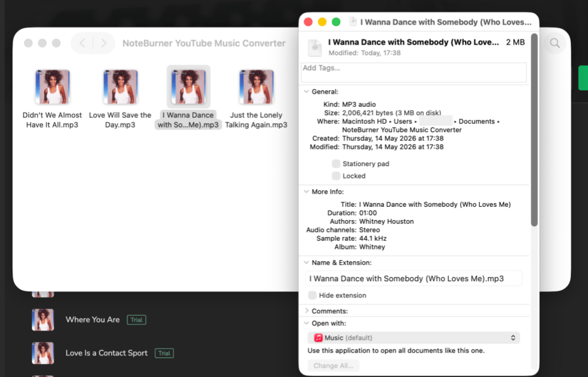The width and height of the screenshot is (588, 377).
Task: Click the NoteBurner YouTube Music Converter window title
Action: coord(204,43)
